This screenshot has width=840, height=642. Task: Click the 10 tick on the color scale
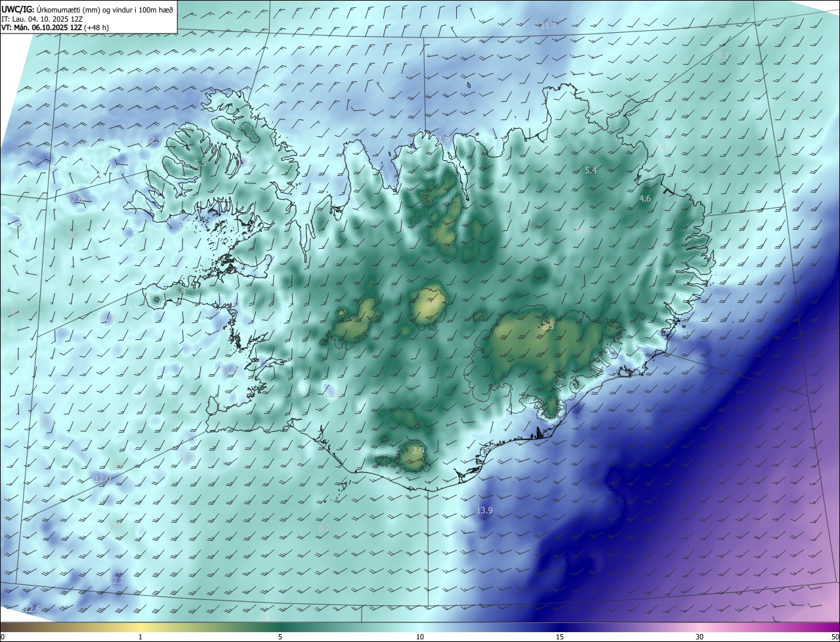[x=420, y=637]
